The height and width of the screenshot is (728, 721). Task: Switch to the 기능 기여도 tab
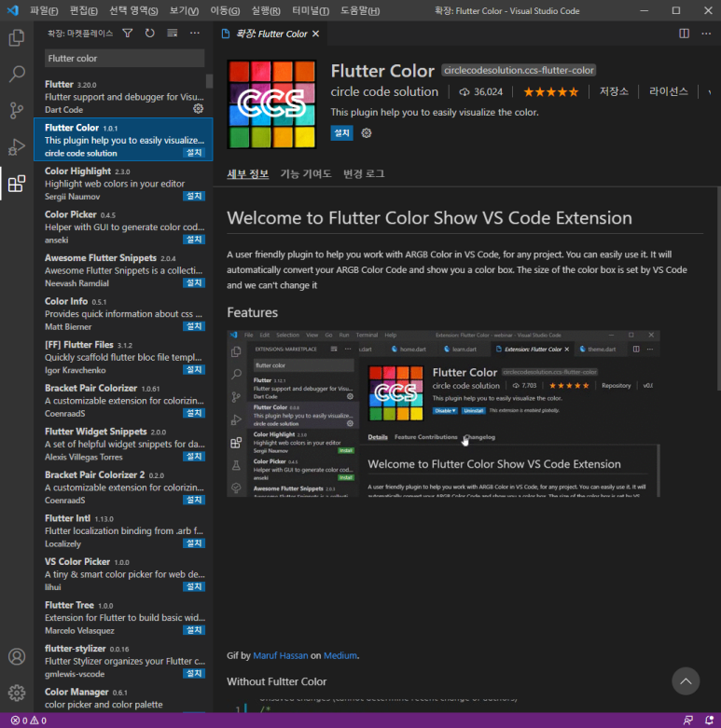306,173
